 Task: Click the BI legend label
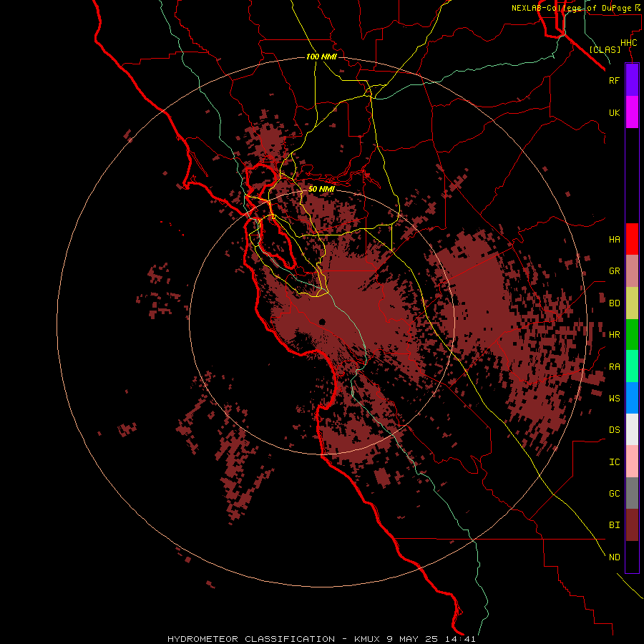[x=614, y=525]
